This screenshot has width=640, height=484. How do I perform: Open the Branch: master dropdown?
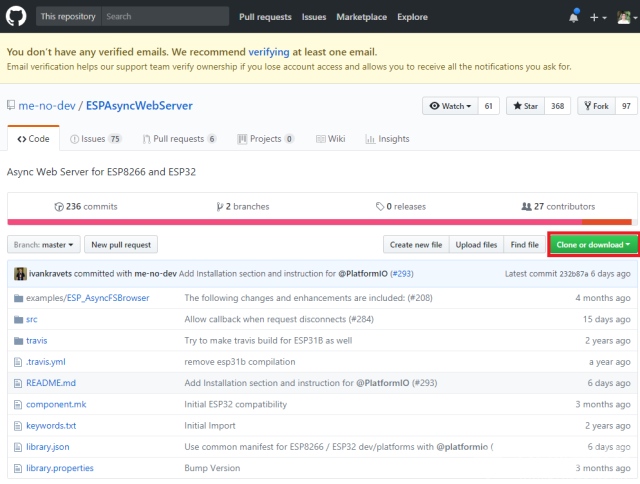coord(44,244)
